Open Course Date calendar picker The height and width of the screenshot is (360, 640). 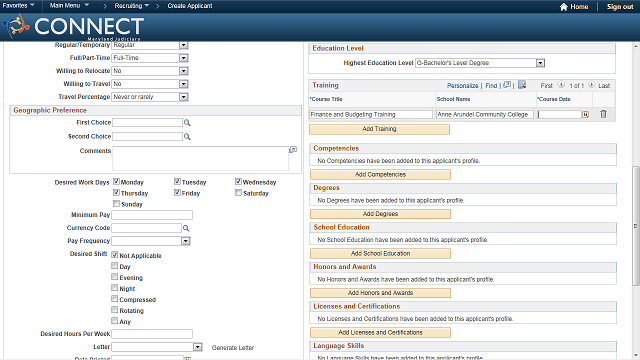585,115
